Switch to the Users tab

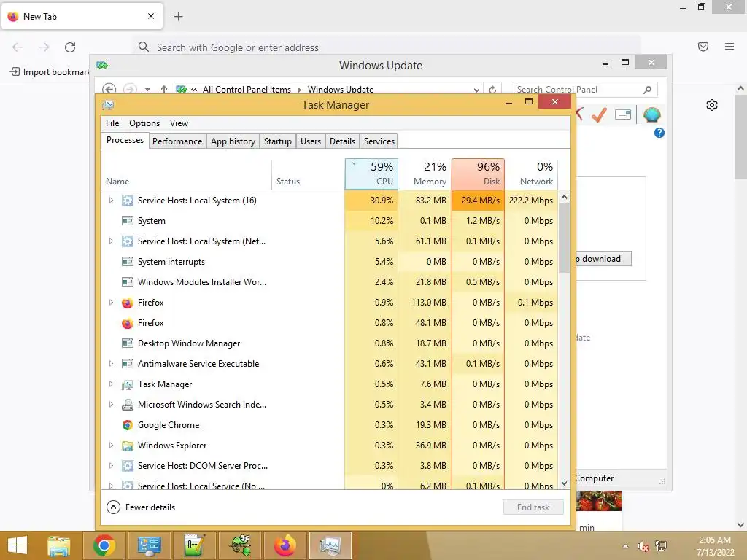pyautogui.click(x=311, y=141)
